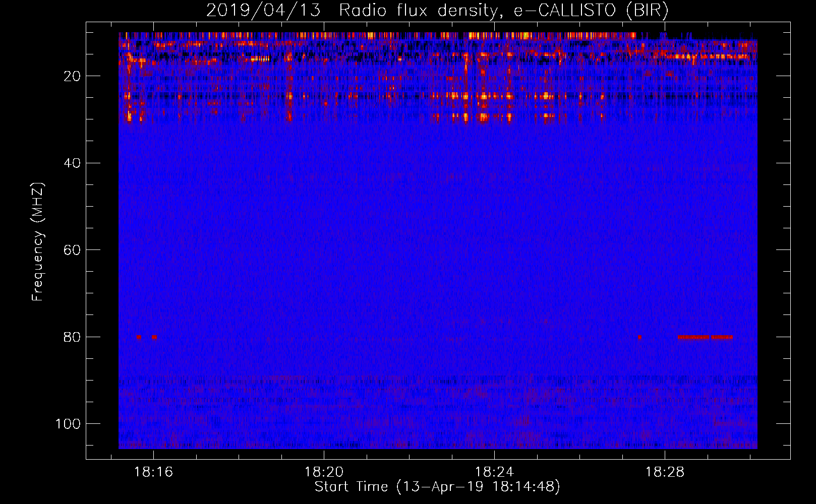Click the '40' frequency tick label
The height and width of the screenshot is (504, 816).
72,163
